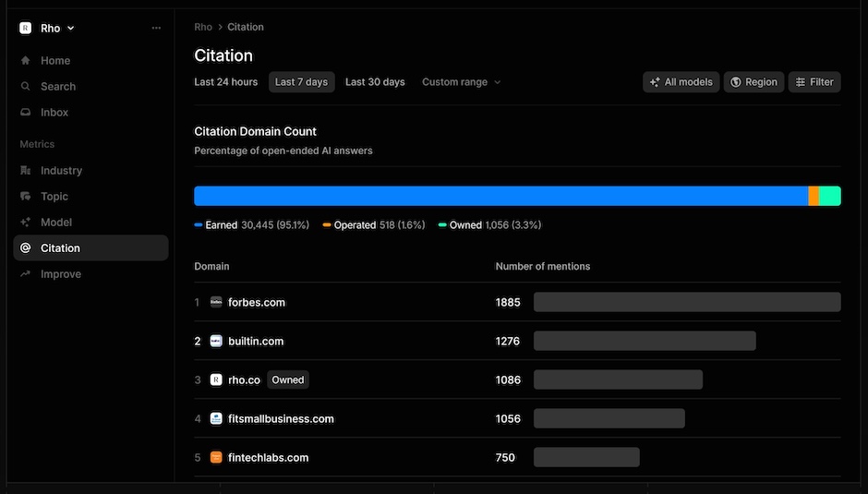The width and height of the screenshot is (868, 494).
Task: Open the Search page from sidebar
Action: click(x=48, y=87)
